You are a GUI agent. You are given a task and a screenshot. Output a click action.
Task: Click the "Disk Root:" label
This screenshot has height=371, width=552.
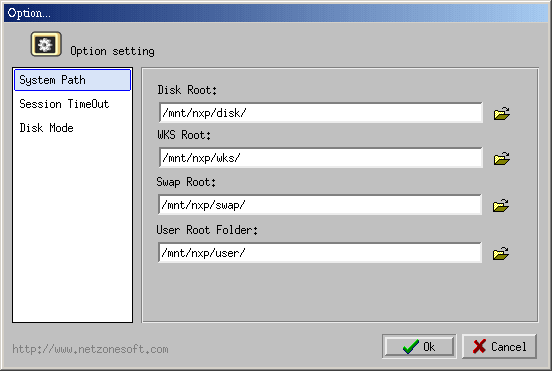(x=187, y=90)
